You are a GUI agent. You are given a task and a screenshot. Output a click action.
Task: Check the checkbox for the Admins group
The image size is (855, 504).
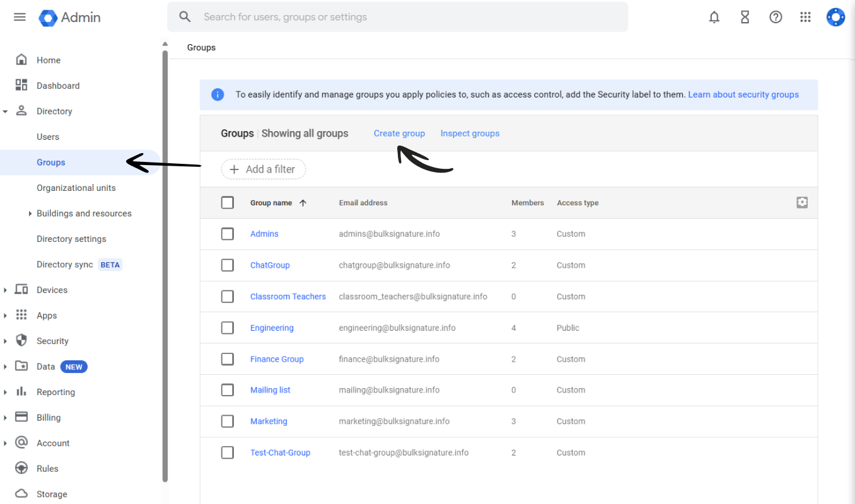228,234
